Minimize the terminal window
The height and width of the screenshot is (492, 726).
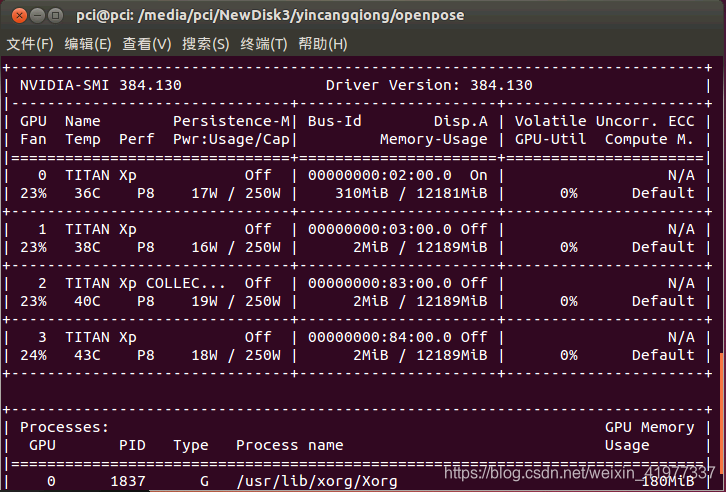[x=38, y=16]
